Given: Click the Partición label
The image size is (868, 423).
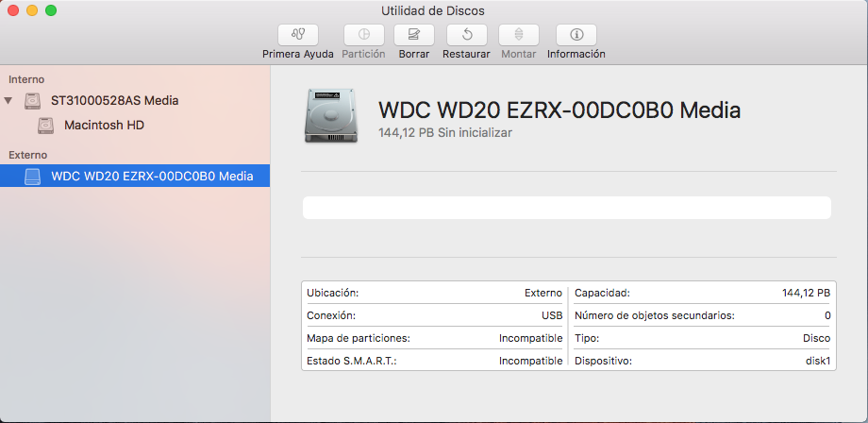Looking at the screenshot, I should 363,54.
